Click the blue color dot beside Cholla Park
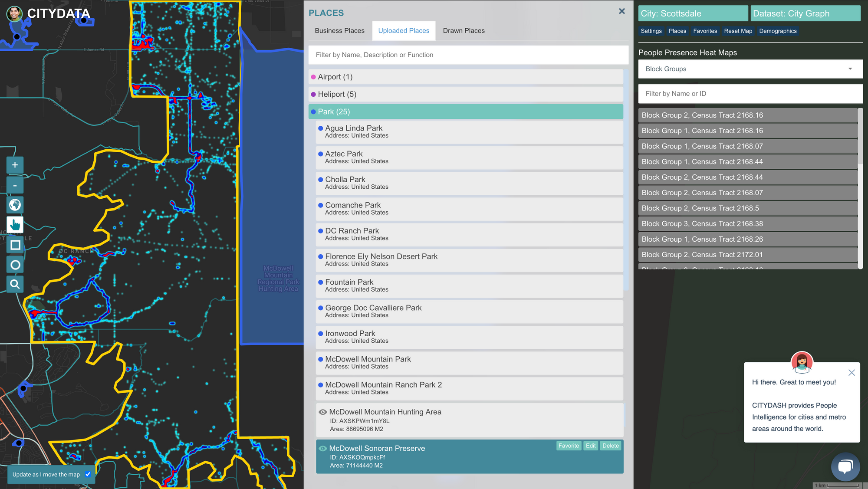 [320, 180]
